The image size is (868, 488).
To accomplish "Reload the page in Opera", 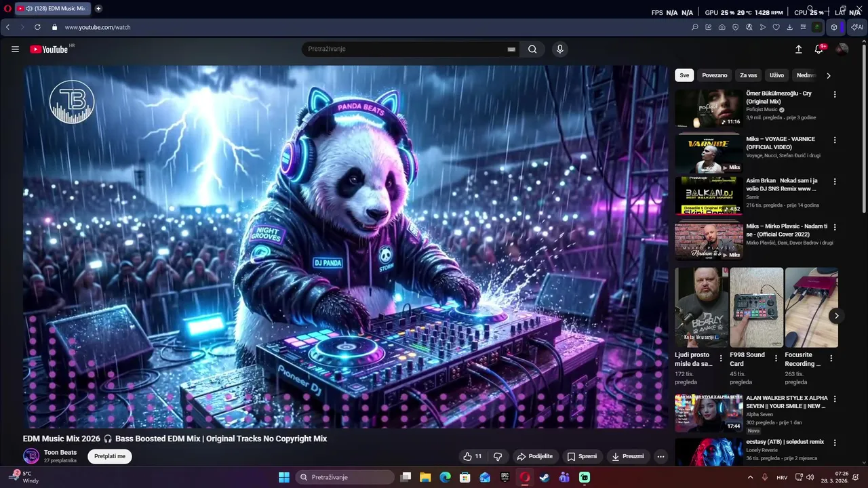I will coord(37,27).
